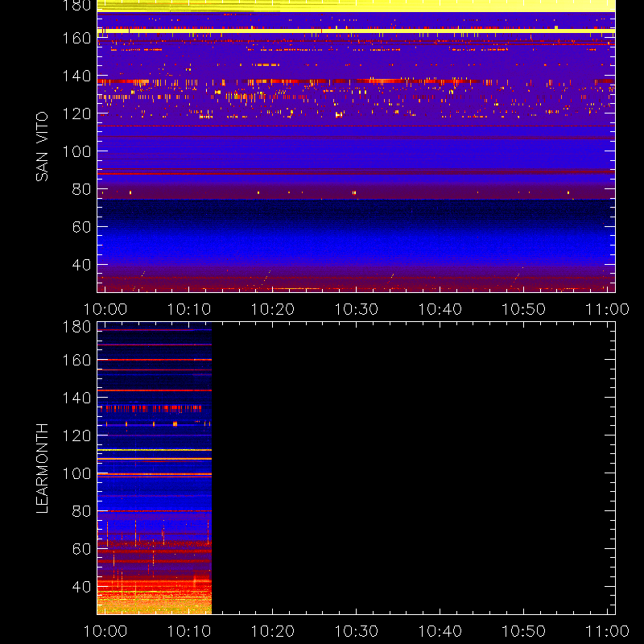Choose the 10:30 time label under Learmonth plot
Image resolution: width=644 pixels, height=644 pixels.
pyautogui.click(x=356, y=631)
